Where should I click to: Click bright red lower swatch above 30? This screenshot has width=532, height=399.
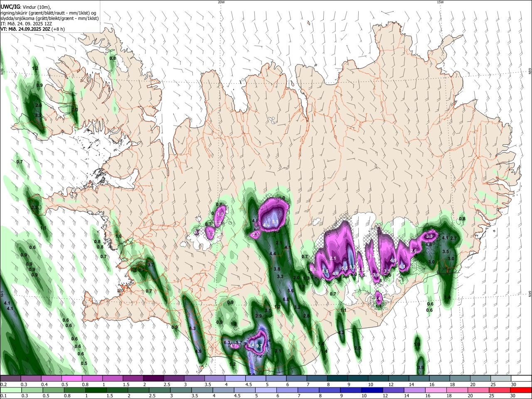coord(521,390)
